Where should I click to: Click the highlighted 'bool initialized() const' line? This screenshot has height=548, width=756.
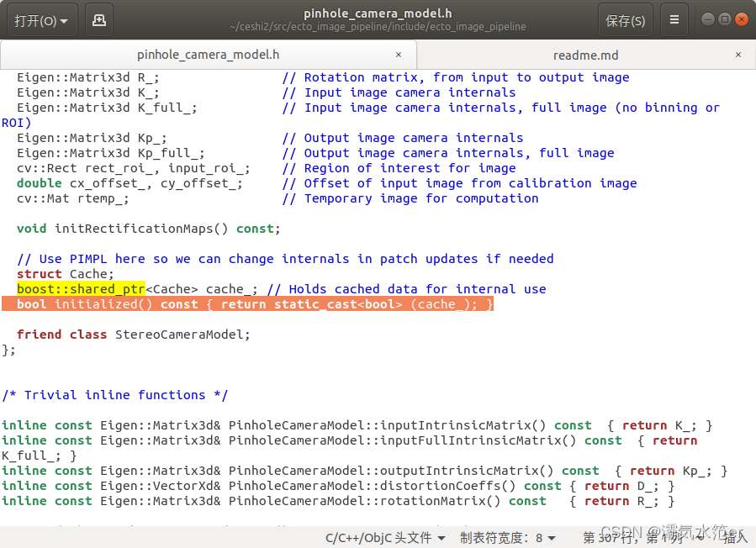tap(248, 304)
